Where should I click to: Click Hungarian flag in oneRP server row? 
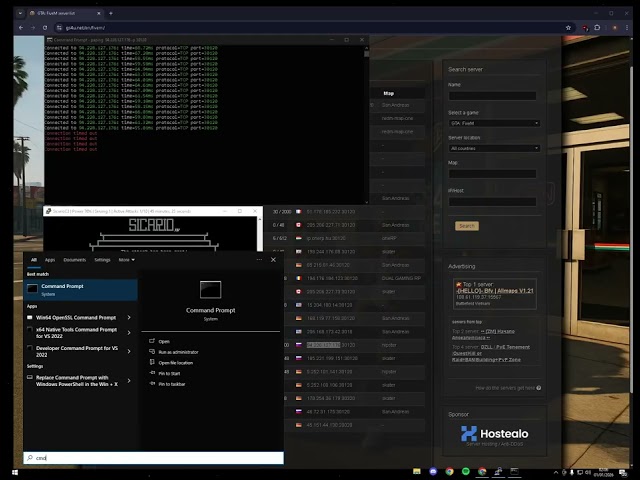pos(298,238)
